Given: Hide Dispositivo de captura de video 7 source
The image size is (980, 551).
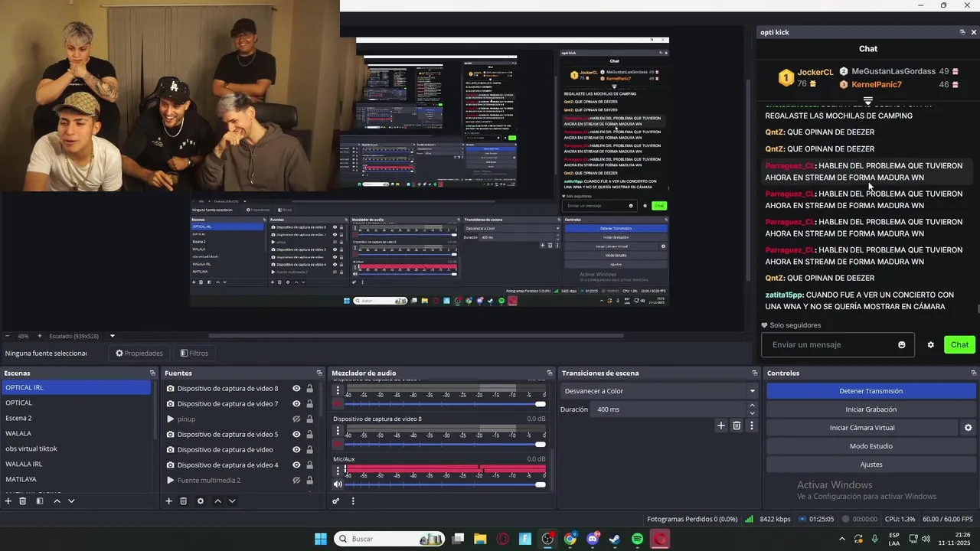Looking at the screenshot, I should pyautogui.click(x=296, y=404).
